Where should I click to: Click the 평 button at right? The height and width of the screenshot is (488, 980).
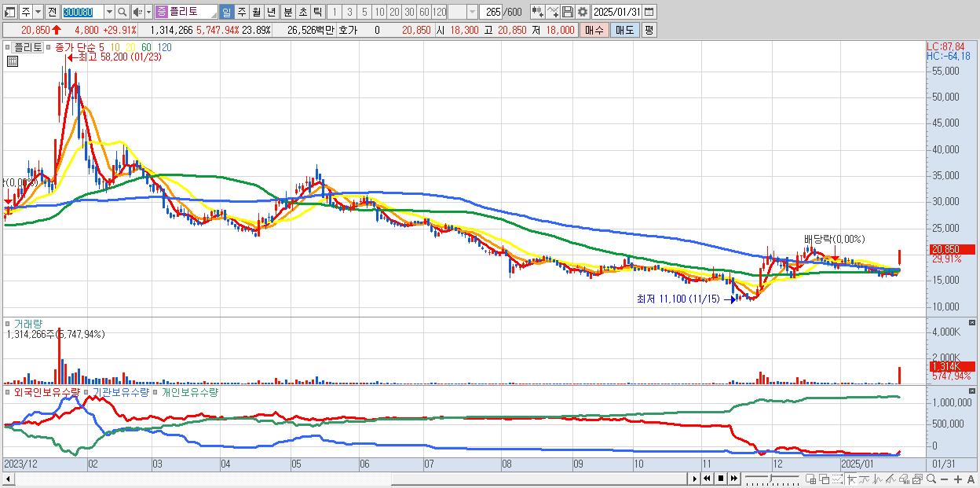coord(649,30)
